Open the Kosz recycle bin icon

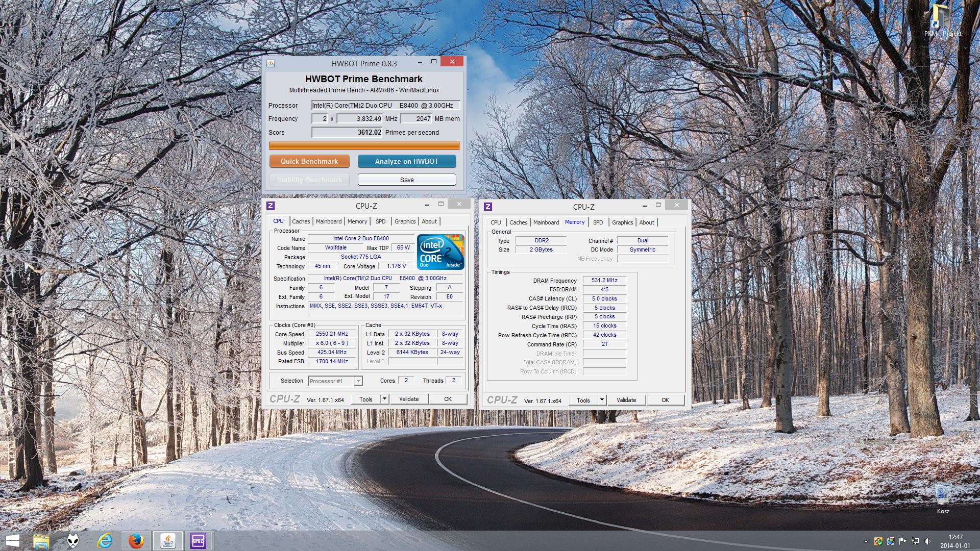pos(943,498)
